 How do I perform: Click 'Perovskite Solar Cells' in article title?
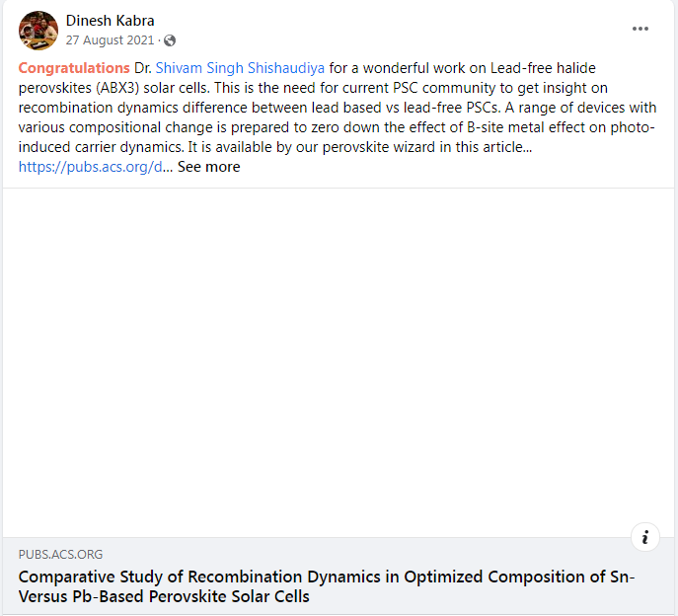[x=236, y=596]
